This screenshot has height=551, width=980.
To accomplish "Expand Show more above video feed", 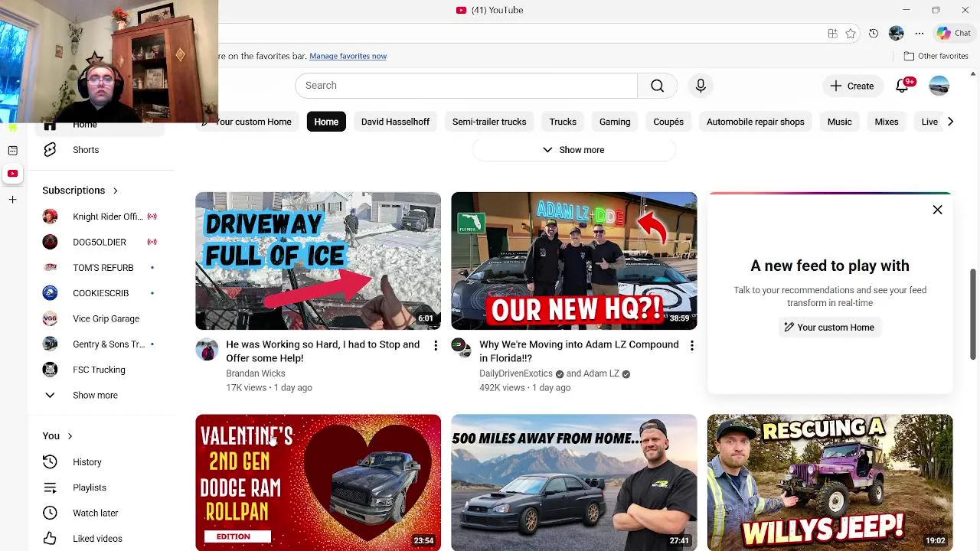I will [x=573, y=150].
